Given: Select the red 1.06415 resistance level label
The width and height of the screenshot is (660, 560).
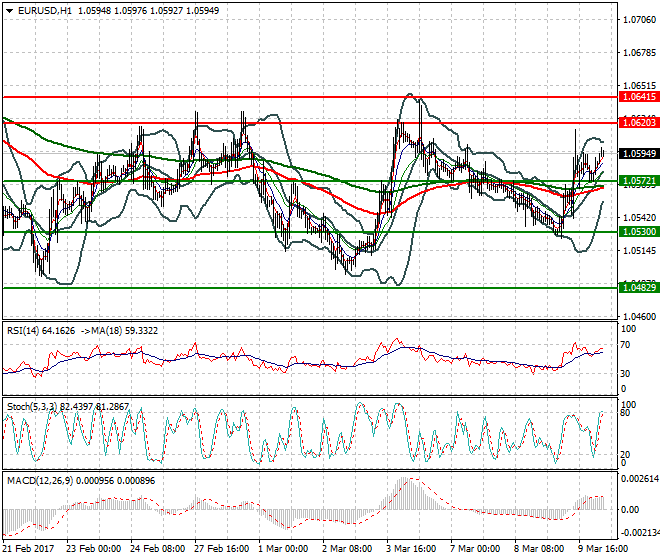Looking at the screenshot, I should (x=639, y=97).
